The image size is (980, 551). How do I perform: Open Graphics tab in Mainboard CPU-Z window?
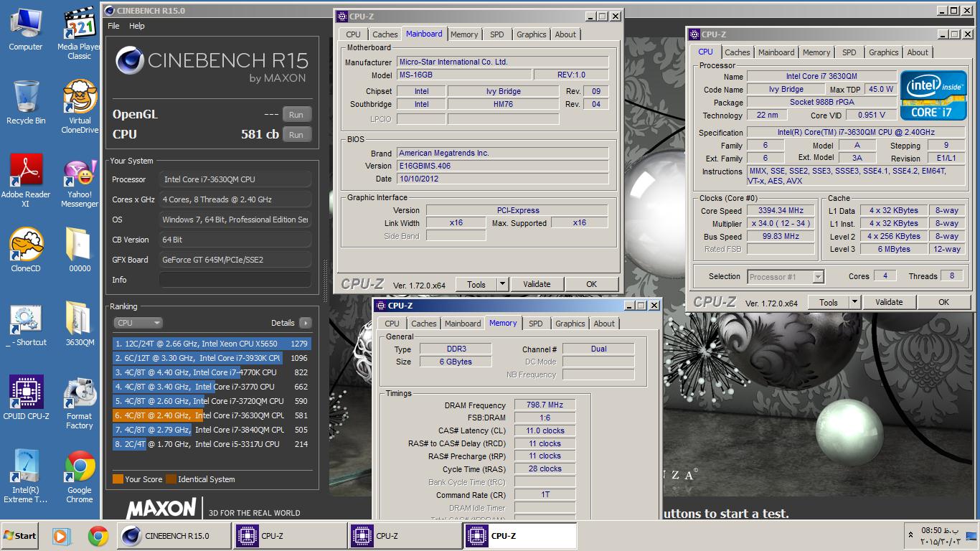coord(531,34)
